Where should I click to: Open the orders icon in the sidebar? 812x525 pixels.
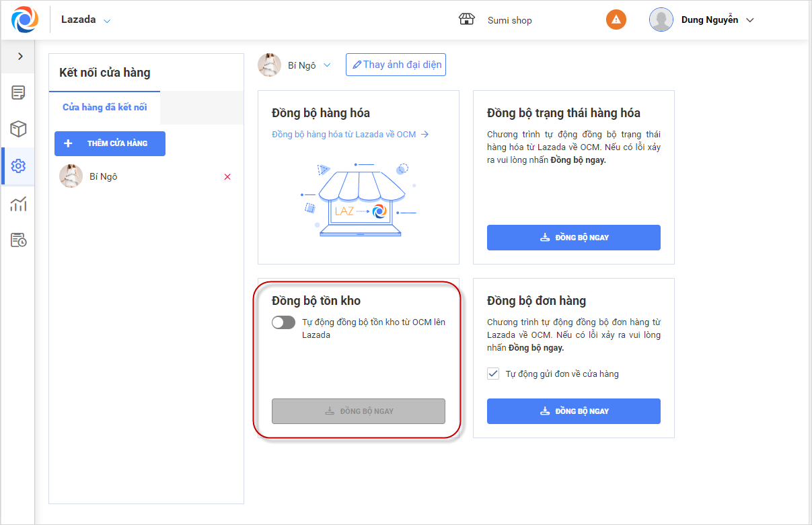[x=18, y=93]
